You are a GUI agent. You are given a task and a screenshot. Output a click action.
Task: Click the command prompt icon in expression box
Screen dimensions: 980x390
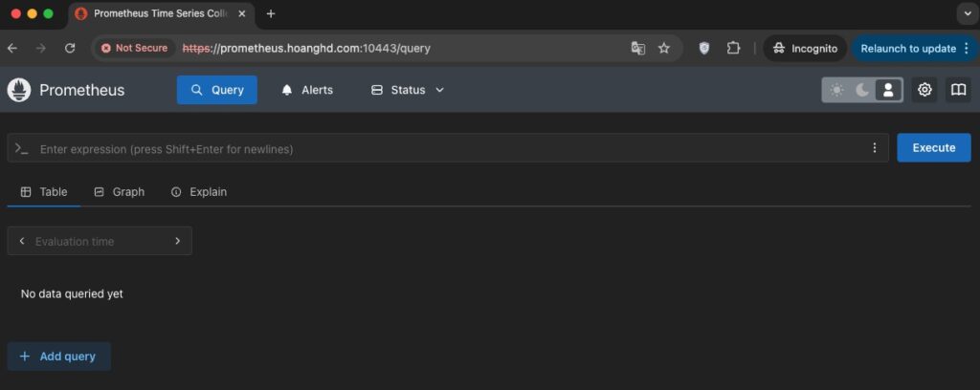coord(21,148)
